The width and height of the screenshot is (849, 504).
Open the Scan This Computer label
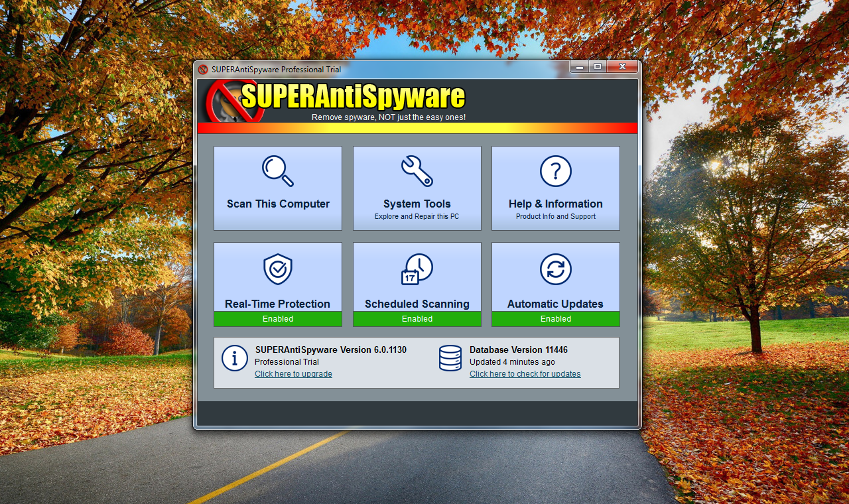coord(278,204)
